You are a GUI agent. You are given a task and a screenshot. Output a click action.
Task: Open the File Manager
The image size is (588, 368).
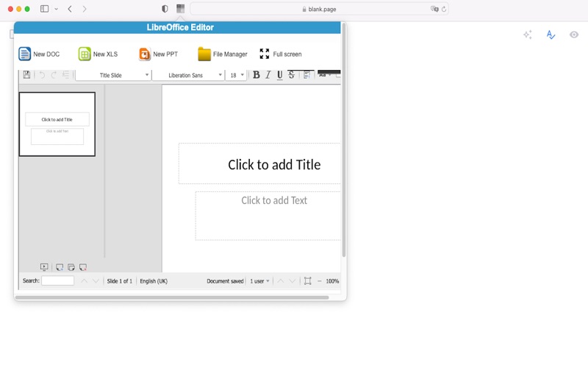[x=223, y=54]
